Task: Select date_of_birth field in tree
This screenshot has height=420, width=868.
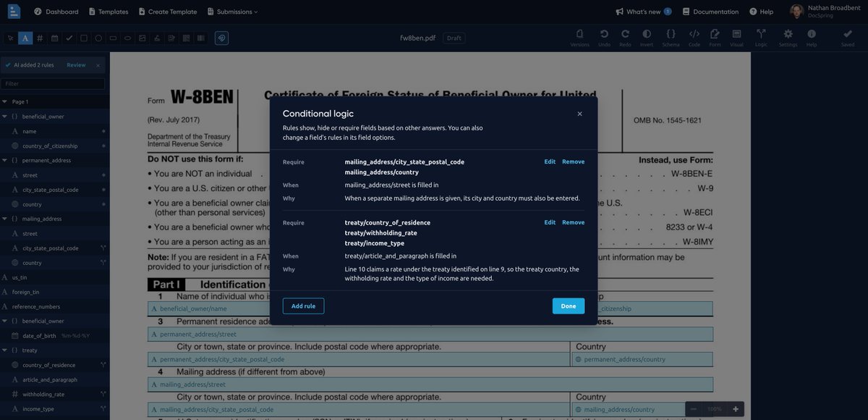Action: (x=55, y=336)
